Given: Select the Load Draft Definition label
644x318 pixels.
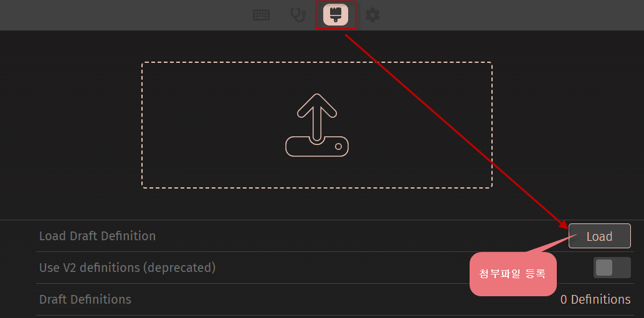Looking at the screenshot, I should click(x=97, y=236).
